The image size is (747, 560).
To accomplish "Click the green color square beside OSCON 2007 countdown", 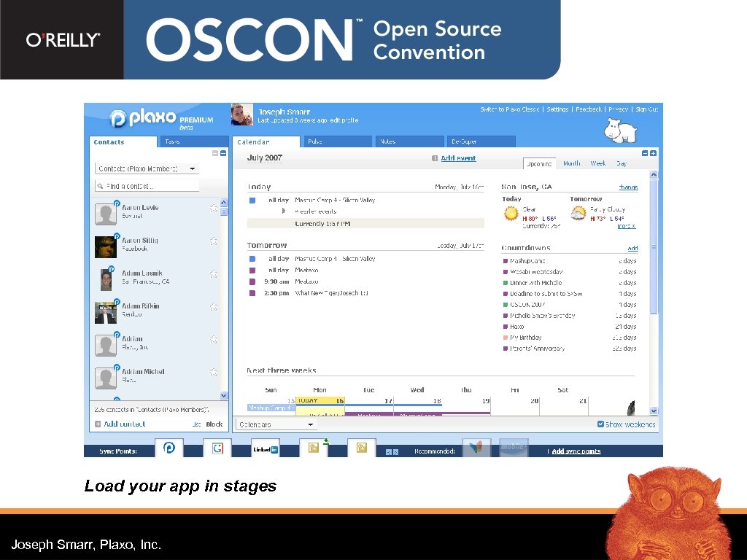I will pos(506,305).
